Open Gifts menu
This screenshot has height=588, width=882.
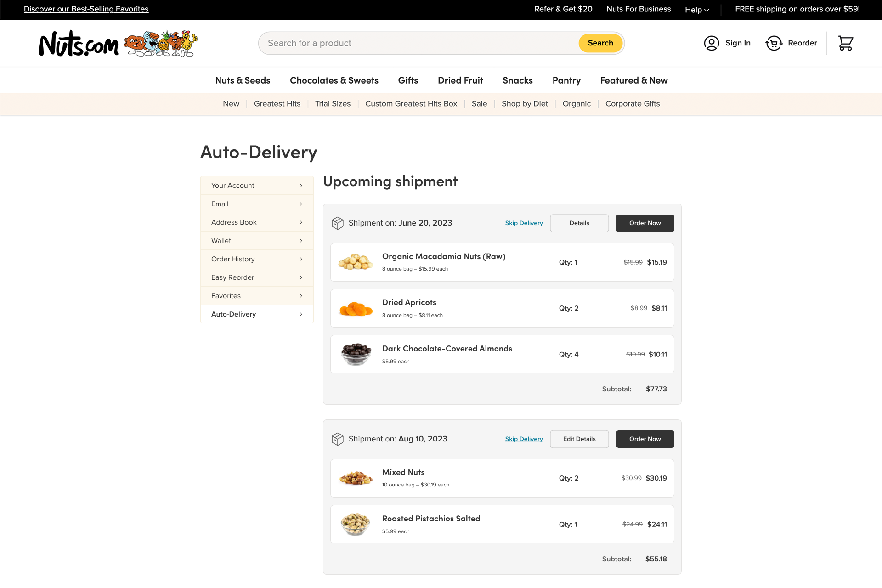[408, 80]
